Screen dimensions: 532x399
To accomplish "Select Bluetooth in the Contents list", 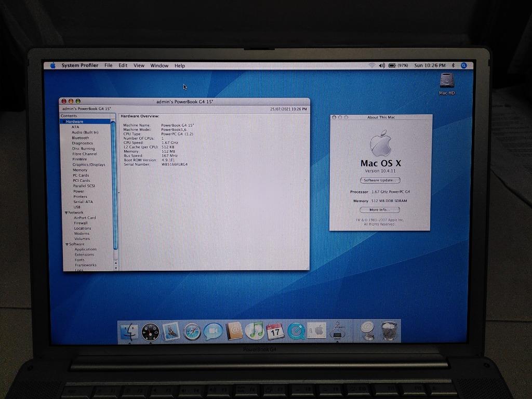I will coord(81,138).
